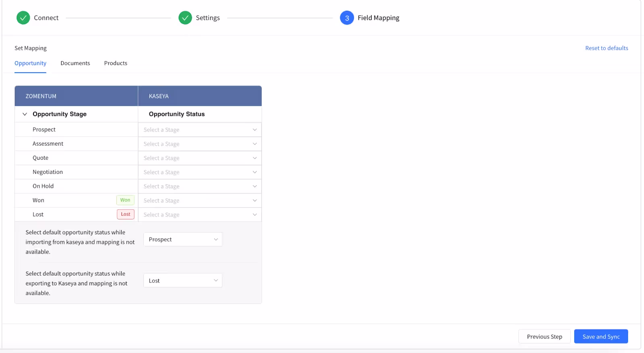Select the Lost stage row label
Screen dimensions: 644x353
tap(38, 214)
